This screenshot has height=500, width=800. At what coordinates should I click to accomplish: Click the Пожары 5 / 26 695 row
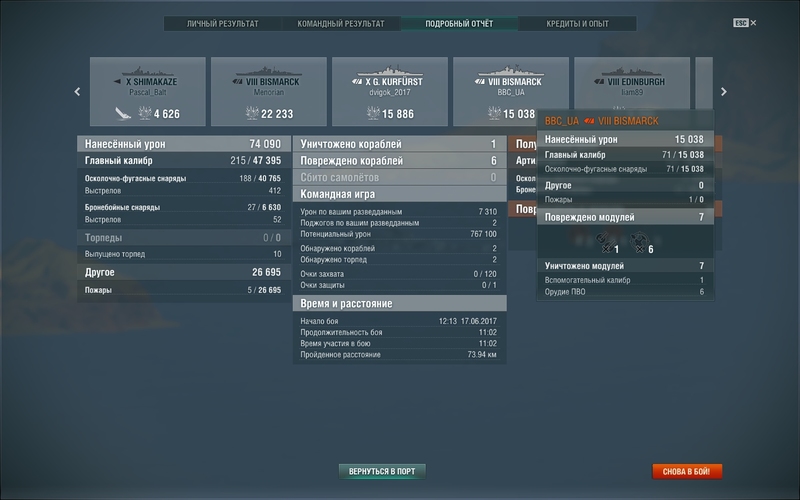(x=184, y=290)
